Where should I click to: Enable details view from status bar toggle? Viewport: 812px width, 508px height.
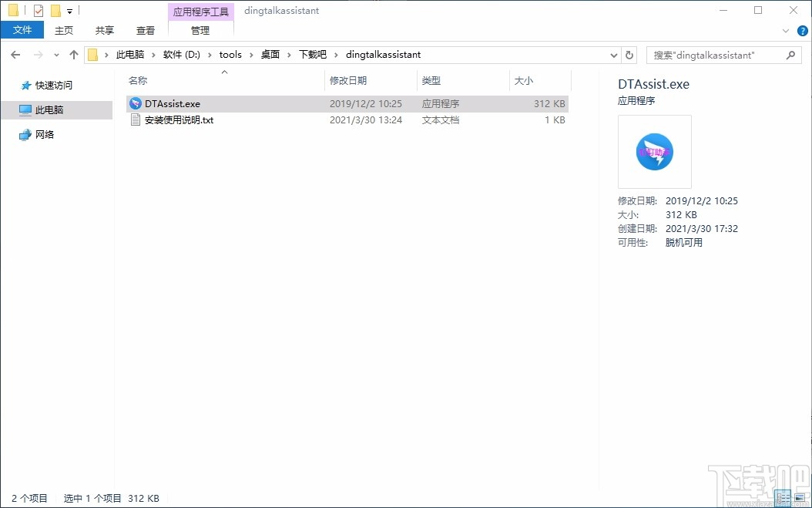[x=783, y=497]
